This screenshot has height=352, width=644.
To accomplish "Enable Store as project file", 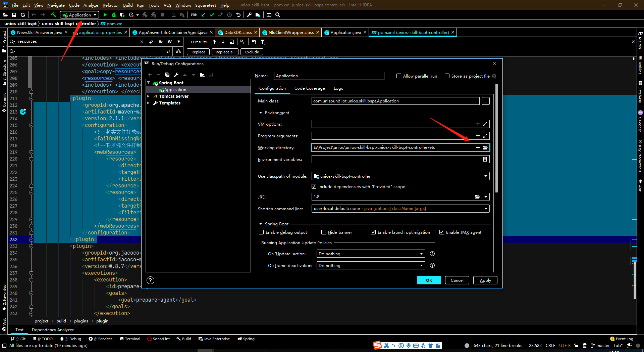I will coord(447,76).
